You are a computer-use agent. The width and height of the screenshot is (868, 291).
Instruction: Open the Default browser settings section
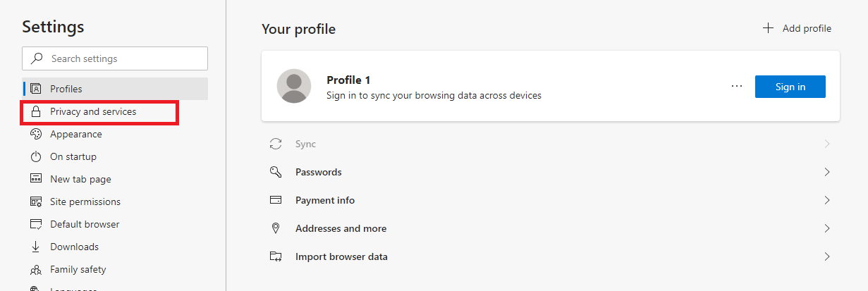pyautogui.click(x=85, y=225)
